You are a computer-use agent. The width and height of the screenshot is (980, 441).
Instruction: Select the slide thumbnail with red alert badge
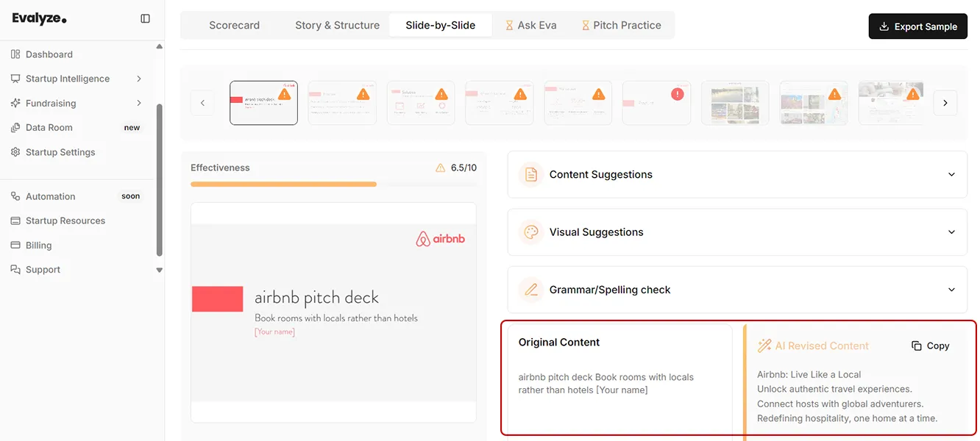(656, 103)
